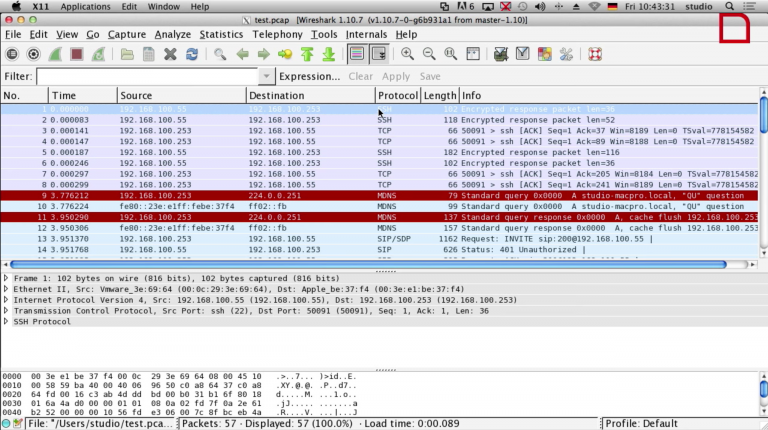Viewport: 768px width, 430px height.
Task: Open the Telephony menu
Action: point(277,34)
